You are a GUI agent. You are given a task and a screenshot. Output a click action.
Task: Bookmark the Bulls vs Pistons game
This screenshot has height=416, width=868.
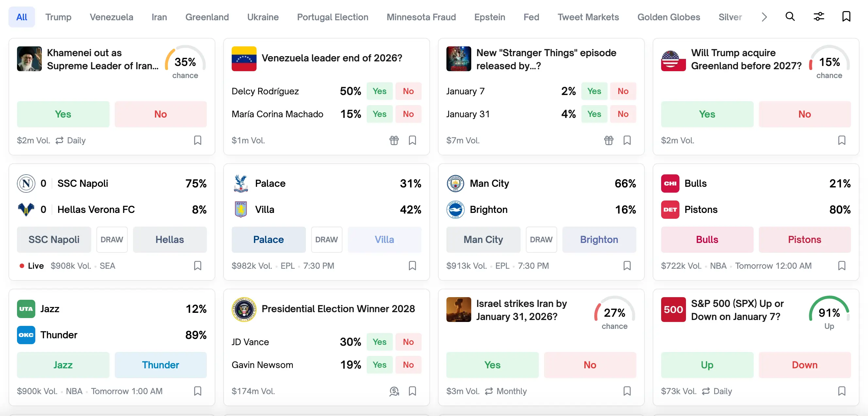click(842, 266)
